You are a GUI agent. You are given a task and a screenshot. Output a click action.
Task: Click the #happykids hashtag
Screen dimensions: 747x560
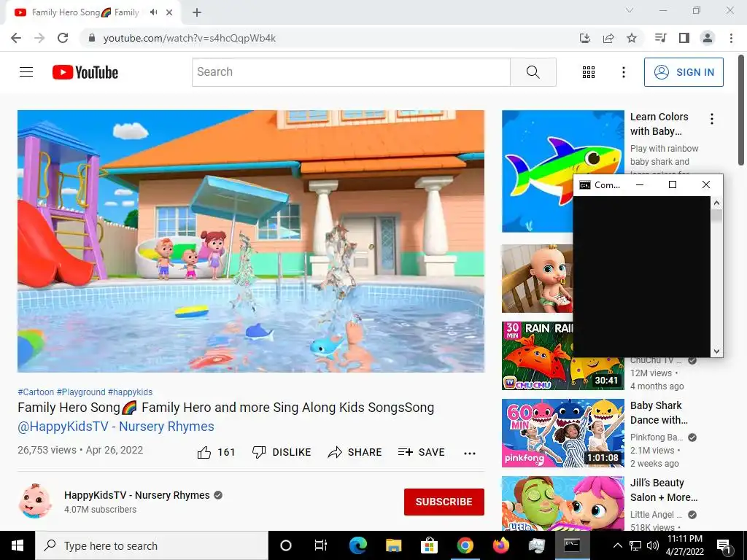[x=130, y=392]
